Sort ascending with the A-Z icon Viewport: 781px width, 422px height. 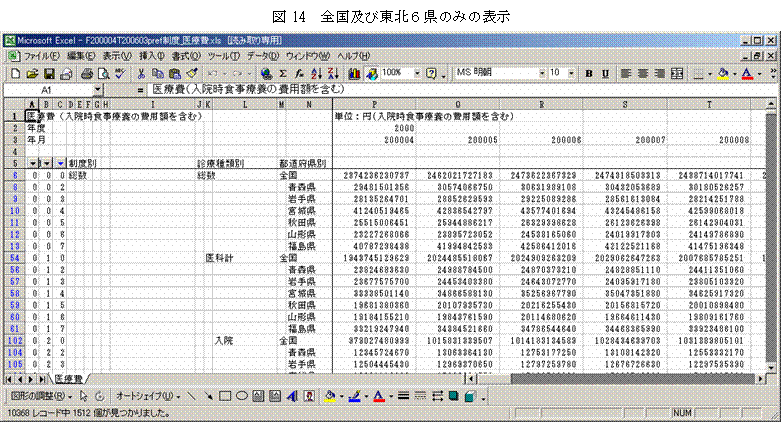click(315, 73)
